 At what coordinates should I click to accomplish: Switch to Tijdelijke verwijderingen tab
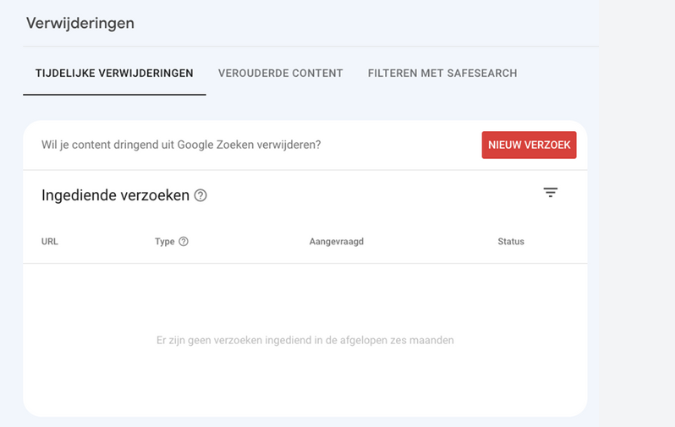tap(114, 73)
